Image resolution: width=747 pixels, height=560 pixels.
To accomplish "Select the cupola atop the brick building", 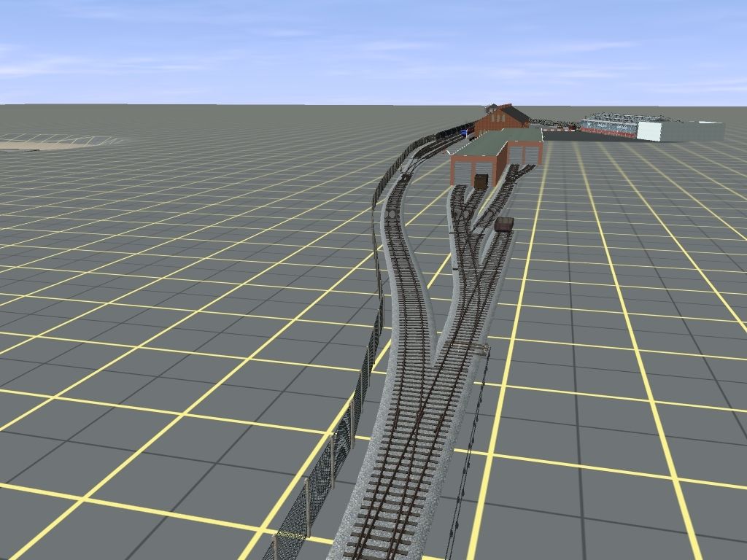I will (492, 107).
